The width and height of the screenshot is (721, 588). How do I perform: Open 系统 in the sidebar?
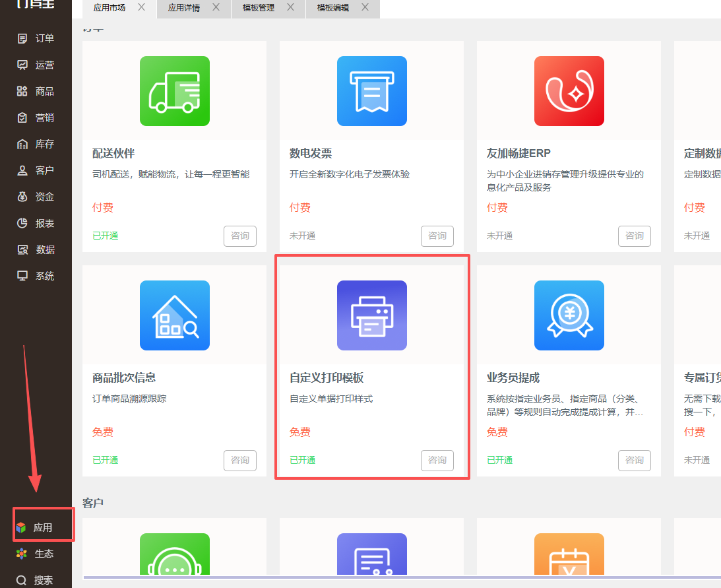(x=36, y=276)
